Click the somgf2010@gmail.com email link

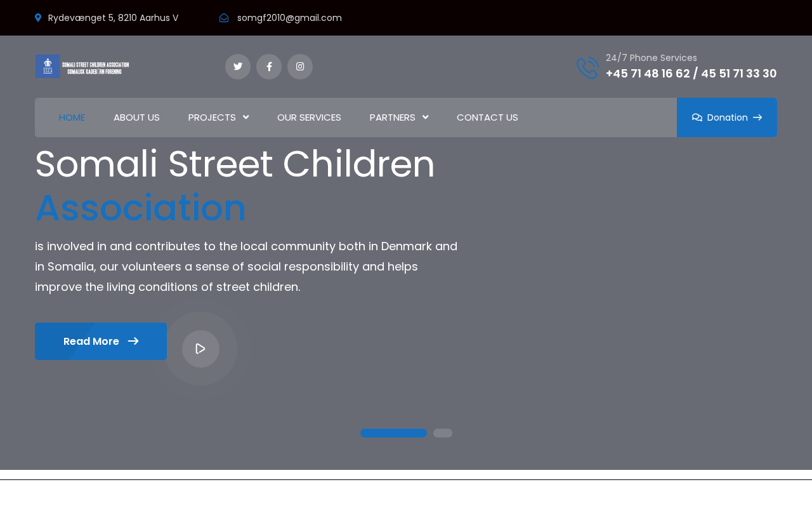(x=289, y=18)
